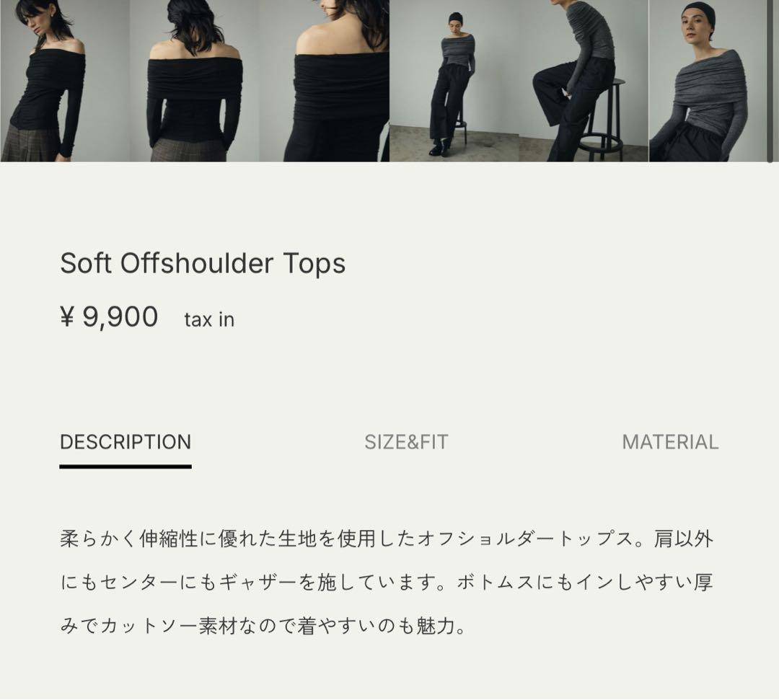Click the word 'Tops' in title
The height and width of the screenshot is (700, 779).
pos(314,264)
